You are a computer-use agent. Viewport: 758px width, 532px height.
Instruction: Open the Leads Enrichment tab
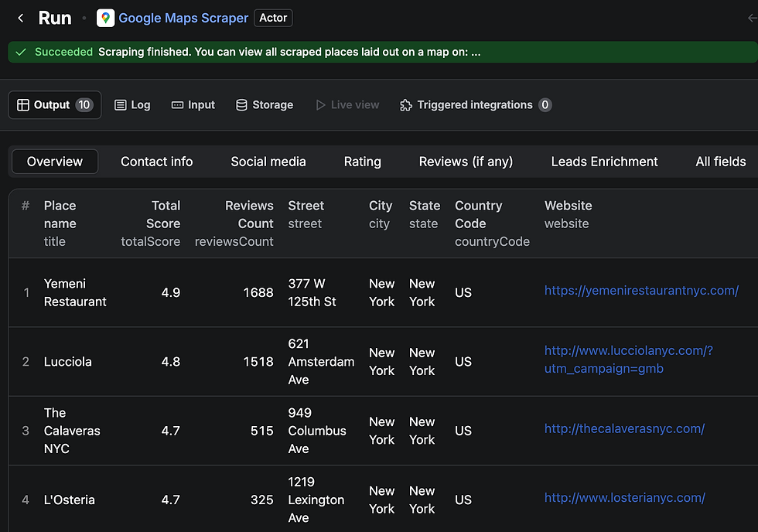[x=604, y=162]
